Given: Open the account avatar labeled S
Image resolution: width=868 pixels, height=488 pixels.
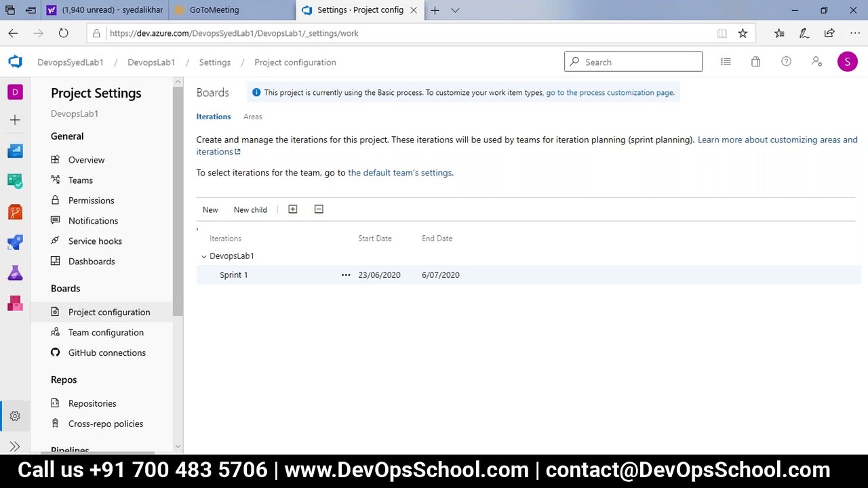Looking at the screenshot, I should coord(847,62).
